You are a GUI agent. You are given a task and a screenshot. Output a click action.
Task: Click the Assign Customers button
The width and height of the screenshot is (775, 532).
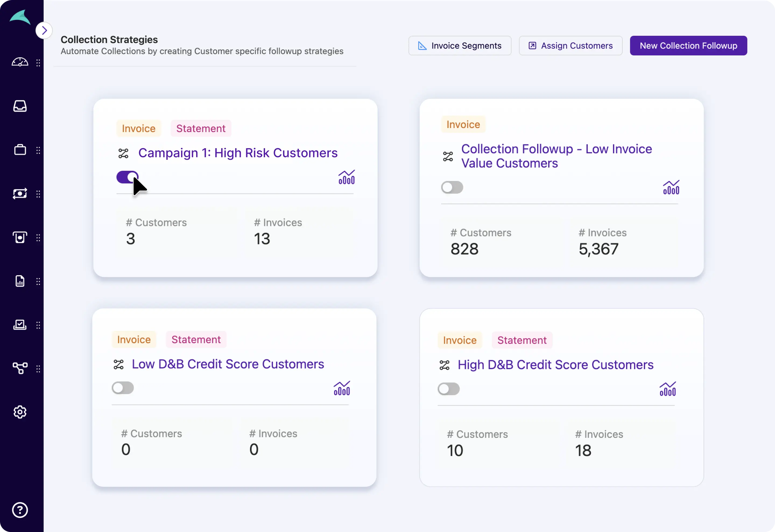(x=570, y=46)
